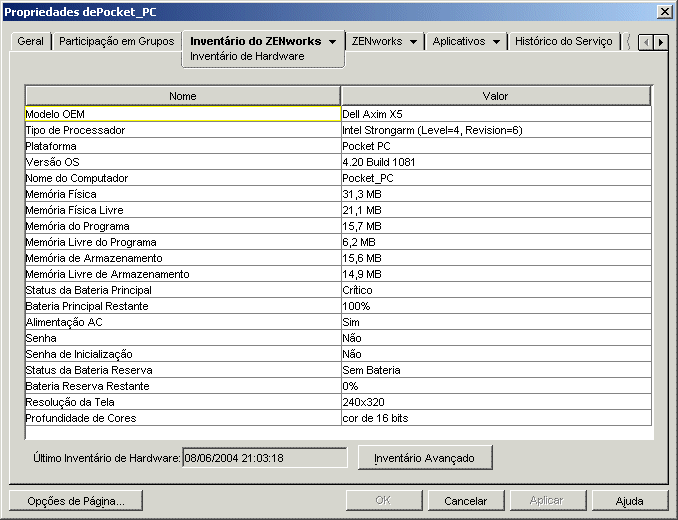Viewport: 678px width, 520px height.
Task: Click the 100% battery value
Action: pos(496,306)
